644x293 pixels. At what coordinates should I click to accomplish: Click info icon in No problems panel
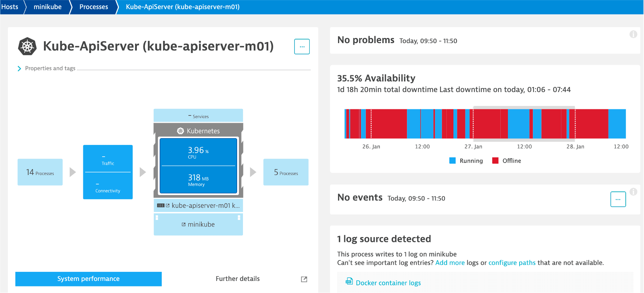[x=633, y=34]
